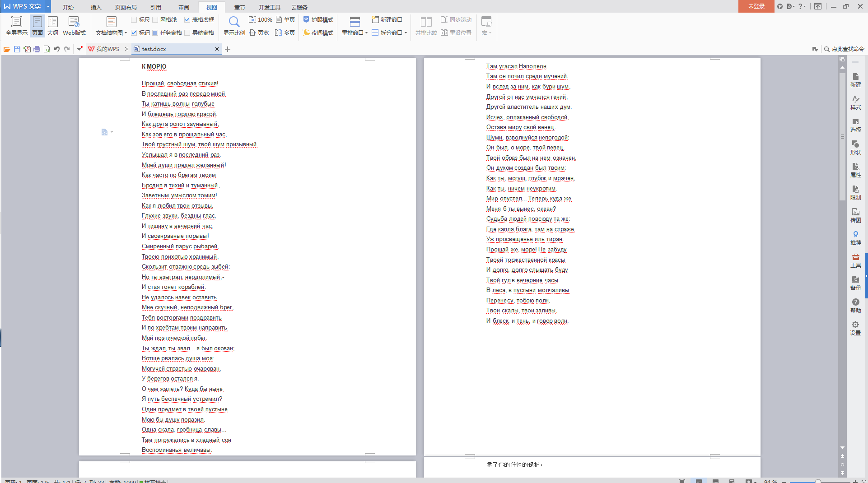Image resolution: width=868 pixels, height=483 pixels.
Task: Uncheck the Markup checkbox
Action: (x=134, y=33)
